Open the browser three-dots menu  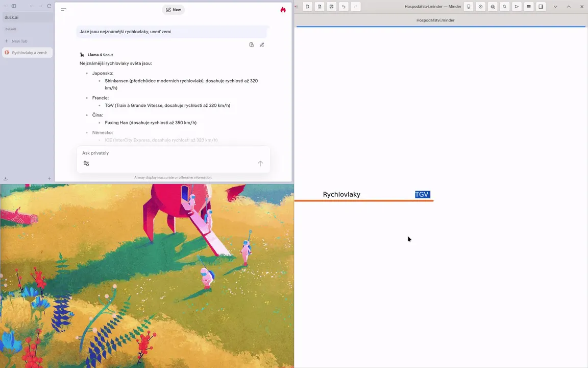tap(6, 6)
